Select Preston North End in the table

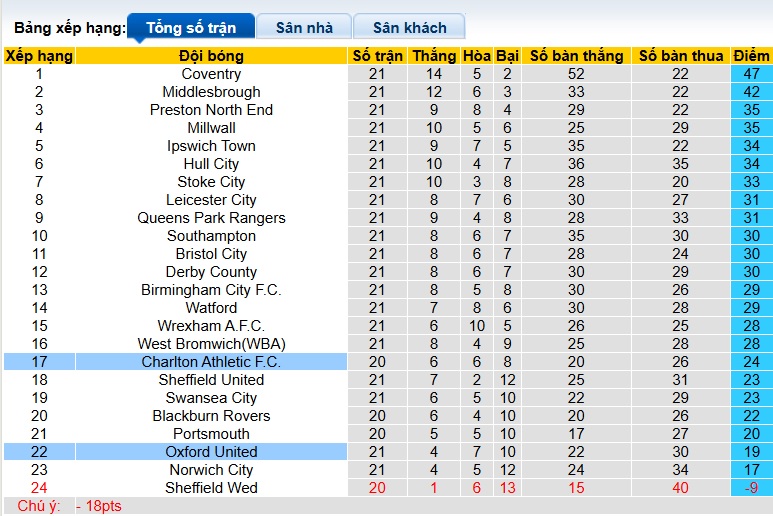(211, 110)
